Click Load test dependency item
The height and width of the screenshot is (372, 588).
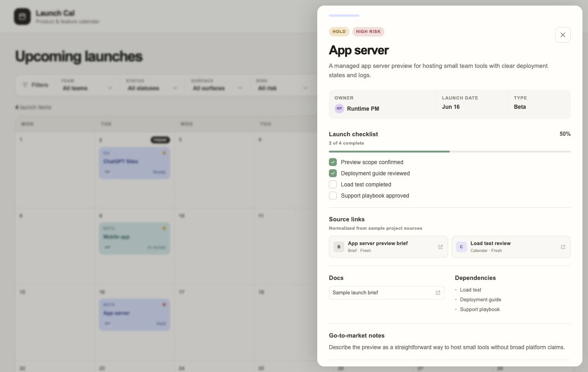point(470,290)
